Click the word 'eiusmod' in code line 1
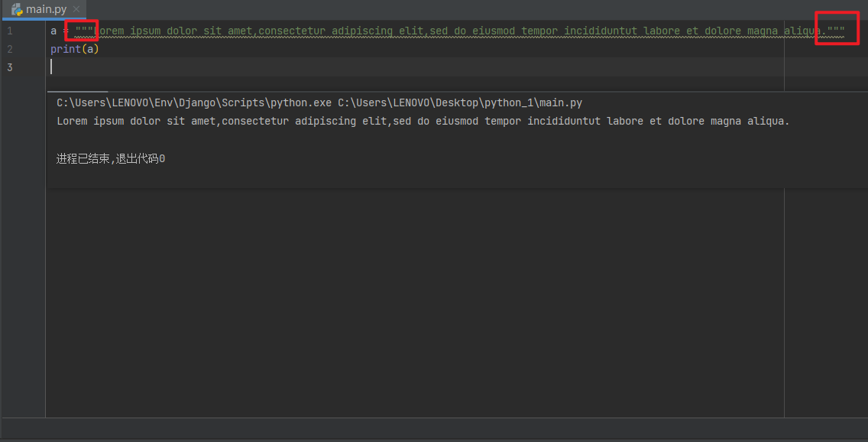The width and height of the screenshot is (868, 442). coord(494,31)
